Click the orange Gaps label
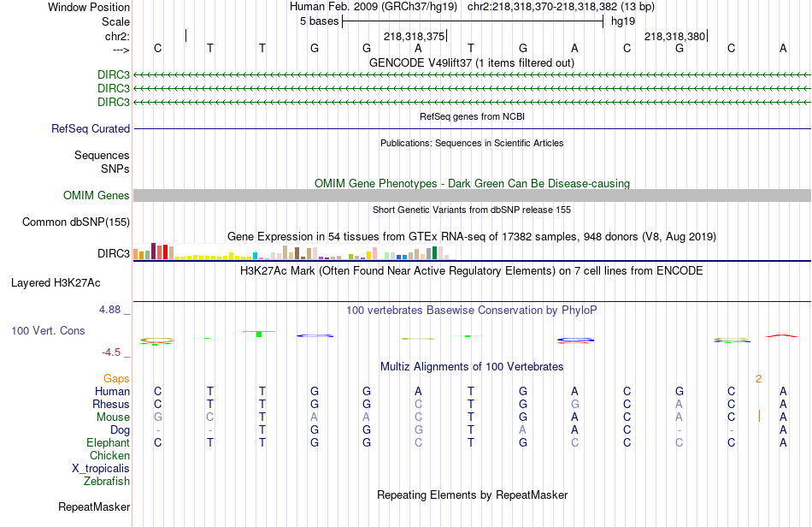This screenshot has width=812, height=527. click(x=116, y=379)
